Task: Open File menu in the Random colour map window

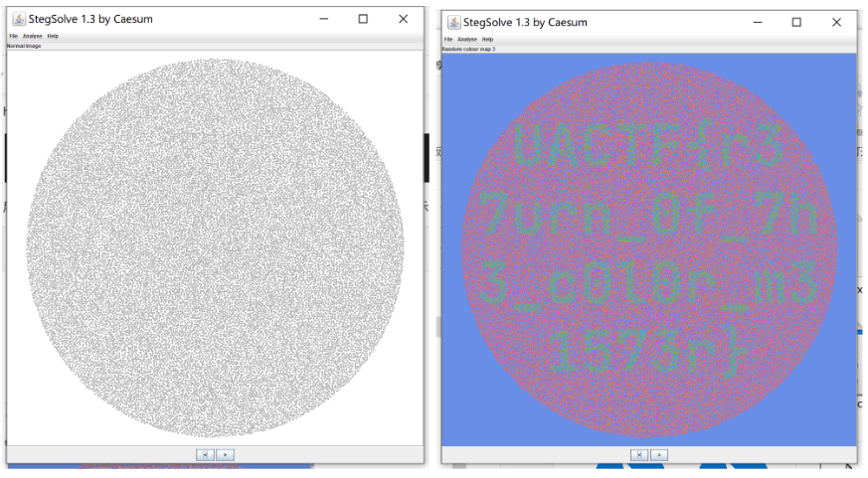Action: [447, 39]
